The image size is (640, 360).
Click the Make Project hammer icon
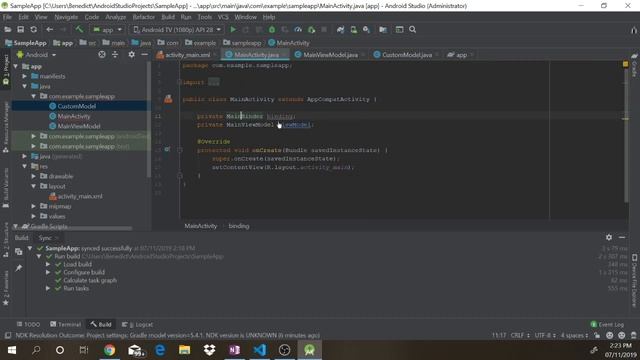click(79, 29)
